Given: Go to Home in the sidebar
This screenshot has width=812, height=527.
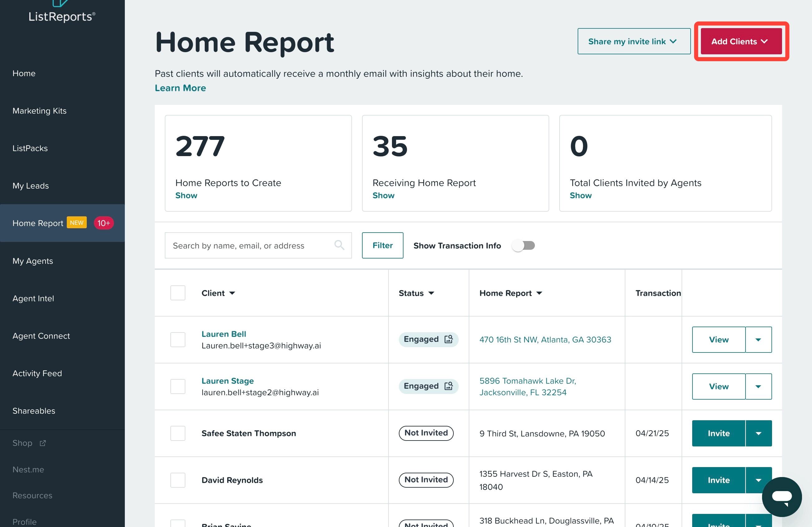Looking at the screenshot, I should [x=24, y=73].
